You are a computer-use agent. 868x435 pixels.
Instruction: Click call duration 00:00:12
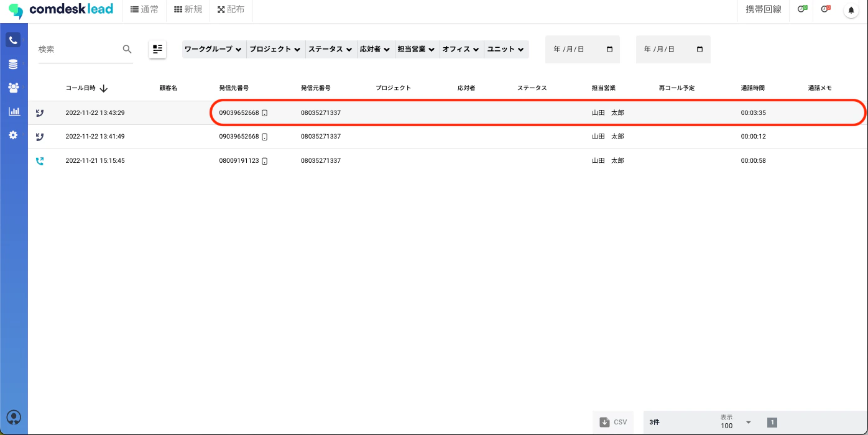point(754,137)
